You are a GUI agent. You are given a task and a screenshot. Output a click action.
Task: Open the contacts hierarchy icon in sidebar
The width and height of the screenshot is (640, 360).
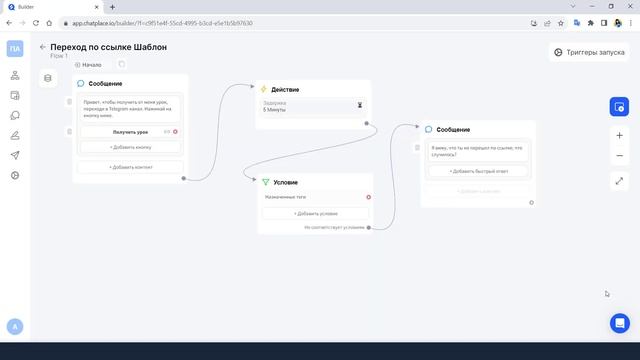coord(15,75)
